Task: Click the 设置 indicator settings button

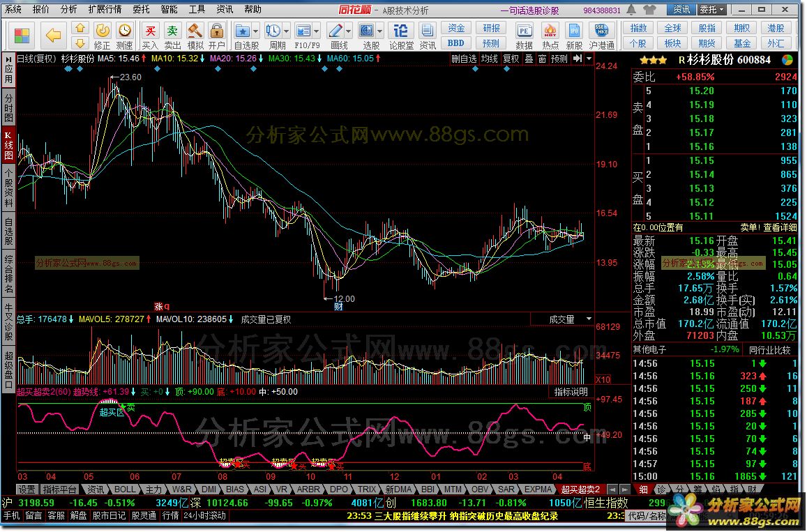Action: point(27,489)
